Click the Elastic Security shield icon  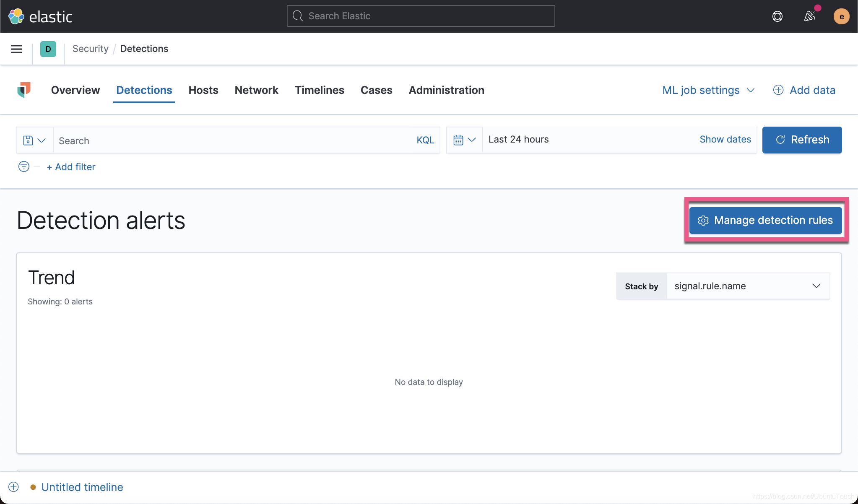[24, 89]
